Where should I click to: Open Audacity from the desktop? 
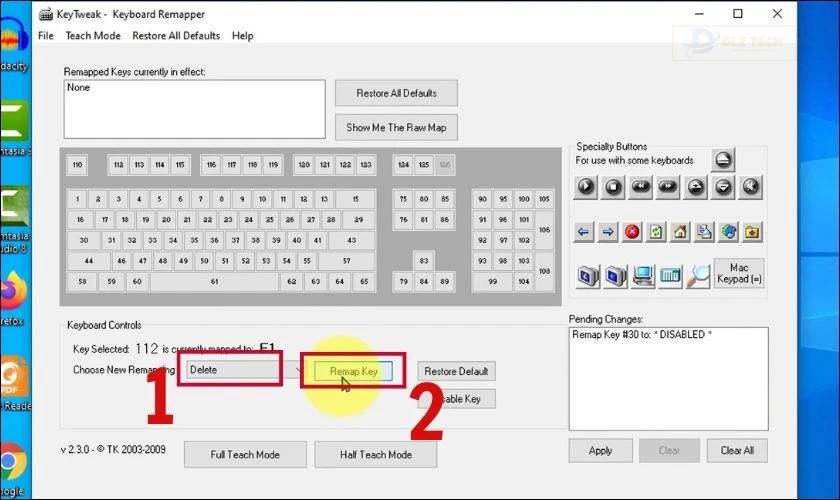pos(14,46)
